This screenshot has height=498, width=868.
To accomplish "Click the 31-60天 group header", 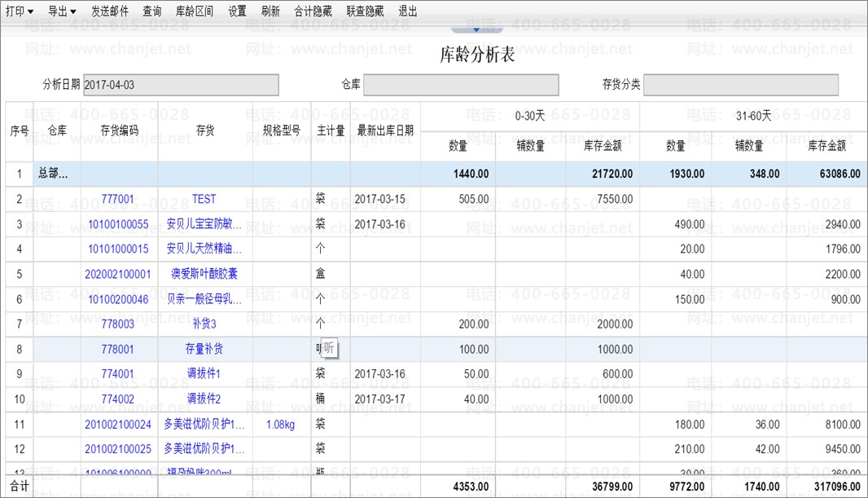I will click(753, 116).
